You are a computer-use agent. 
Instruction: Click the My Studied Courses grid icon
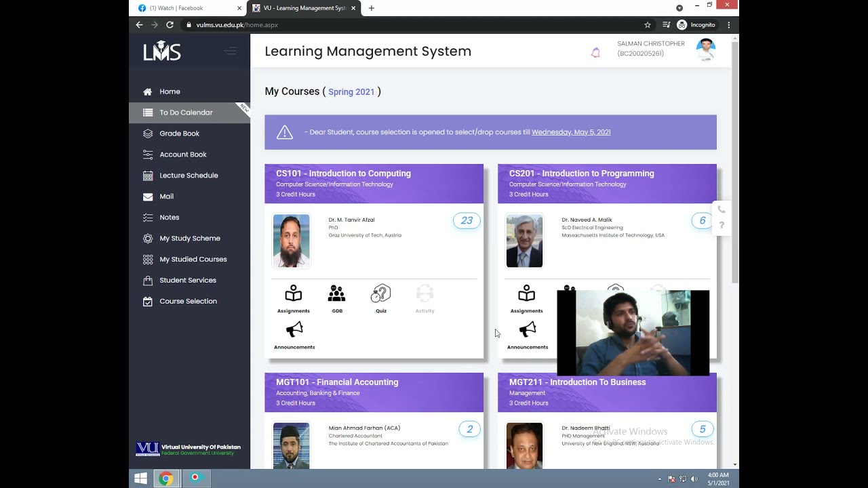point(148,260)
